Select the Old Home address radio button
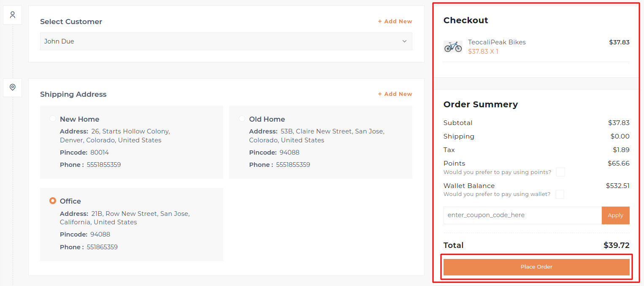The width and height of the screenshot is (644, 286). tap(242, 119)
